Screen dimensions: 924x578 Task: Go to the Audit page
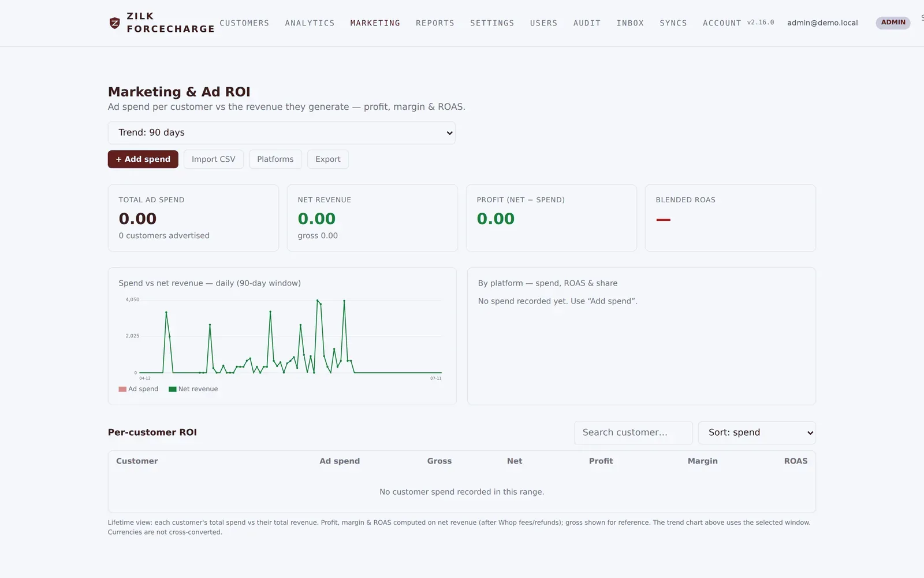(x=587, y=23)
